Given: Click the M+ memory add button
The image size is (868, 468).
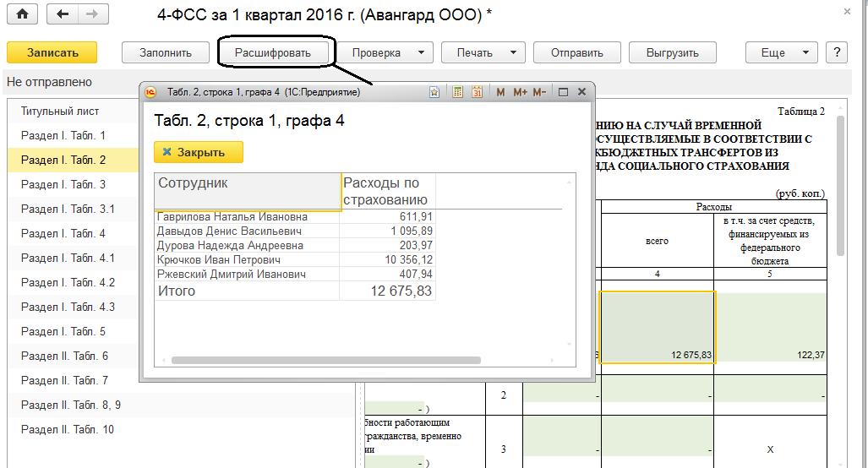Looking at the screenshot, I should tap(520, 92).
